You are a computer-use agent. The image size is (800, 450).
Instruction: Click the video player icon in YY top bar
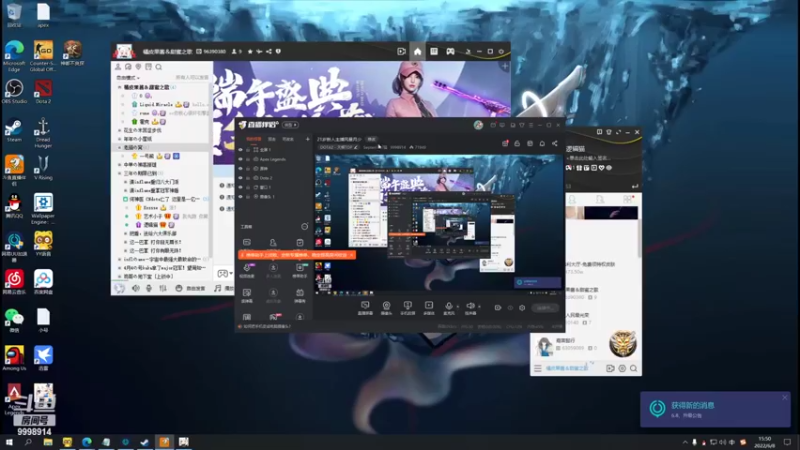point(402,52)
